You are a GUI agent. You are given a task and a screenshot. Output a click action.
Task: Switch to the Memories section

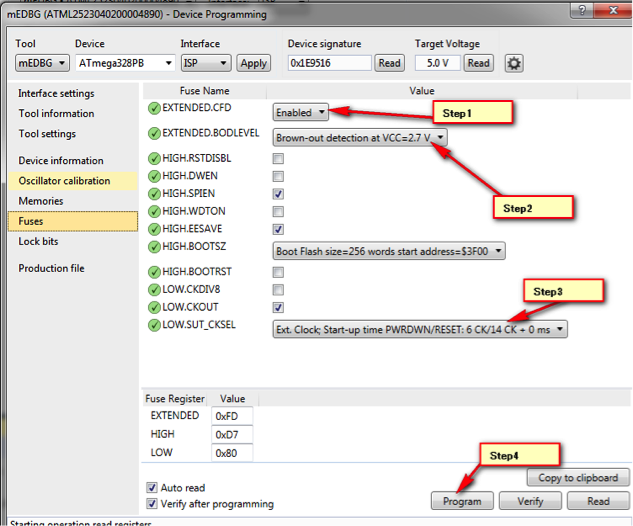[41, 201]
